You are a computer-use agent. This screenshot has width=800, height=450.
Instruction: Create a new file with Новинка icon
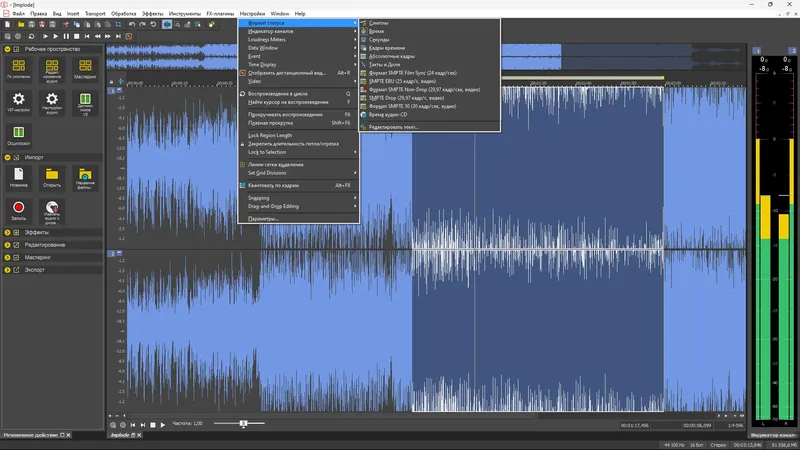click(x=18, y=175)
